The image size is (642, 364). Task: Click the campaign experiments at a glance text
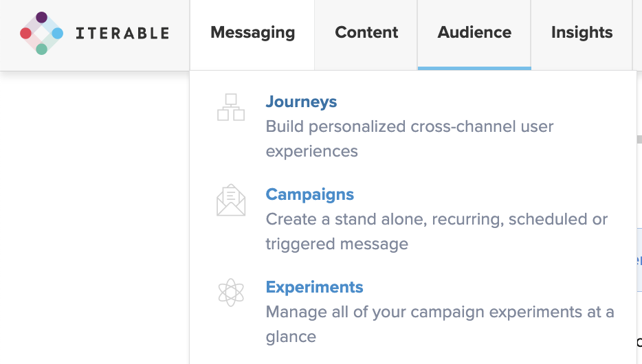440,324
